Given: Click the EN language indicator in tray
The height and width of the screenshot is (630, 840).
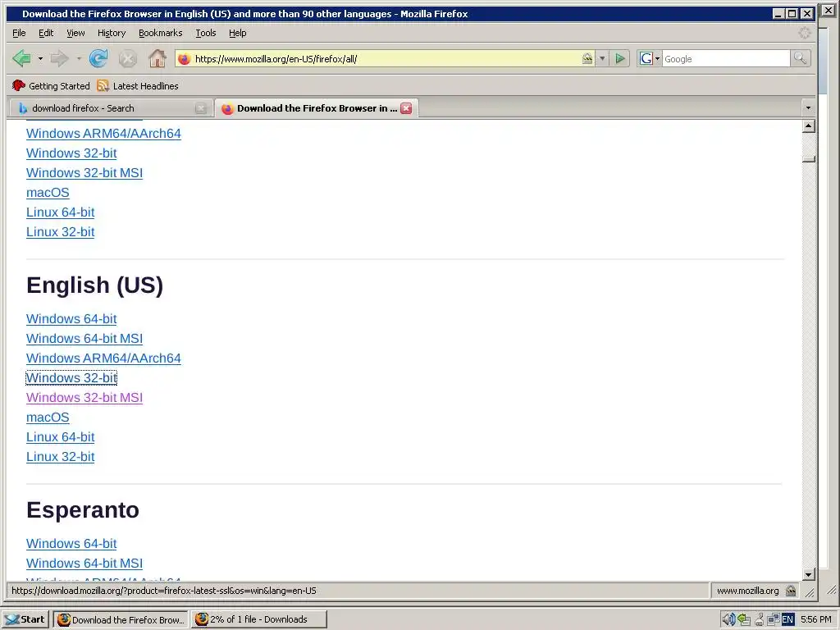Looking at the screenshot, I should 787,619.
